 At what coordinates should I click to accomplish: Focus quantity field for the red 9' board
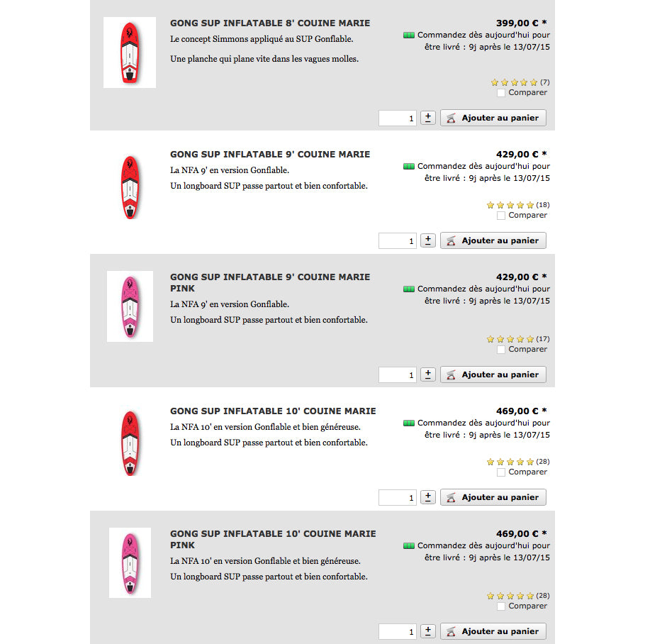398,240
